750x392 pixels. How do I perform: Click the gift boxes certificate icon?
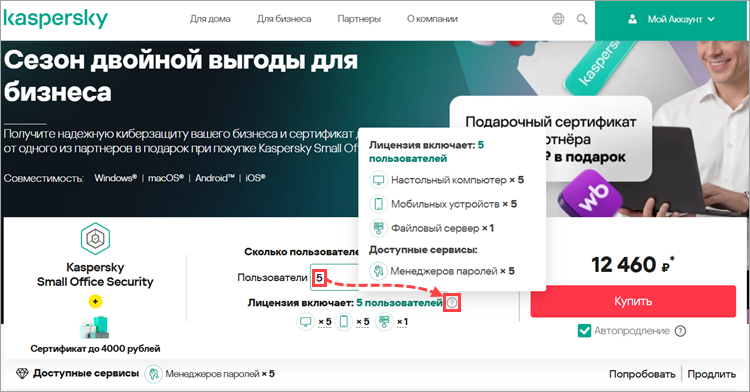(95, 327)
